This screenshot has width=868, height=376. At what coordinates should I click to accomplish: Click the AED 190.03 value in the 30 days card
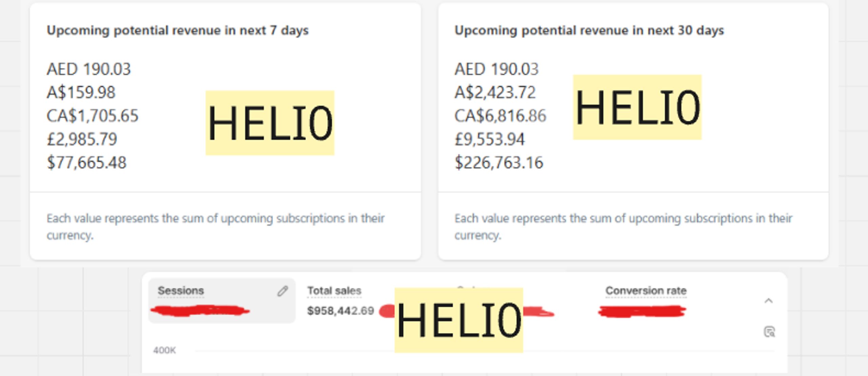[x=496, y=69]
